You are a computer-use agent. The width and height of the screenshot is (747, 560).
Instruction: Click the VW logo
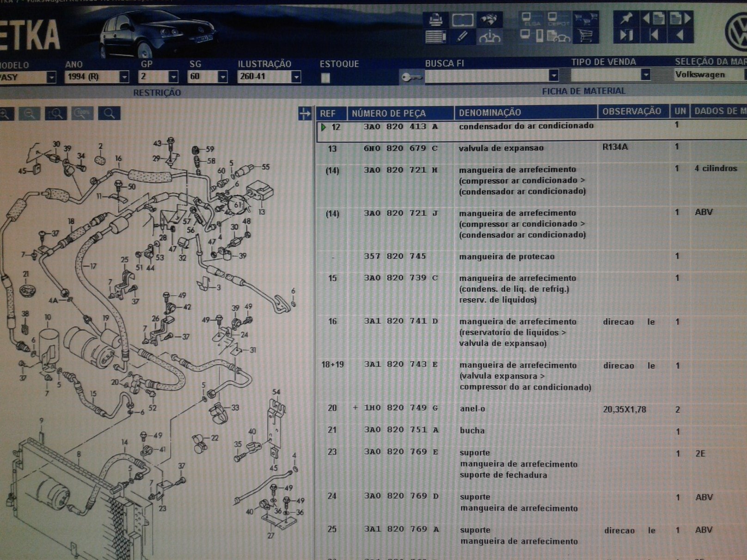point(735,31)
